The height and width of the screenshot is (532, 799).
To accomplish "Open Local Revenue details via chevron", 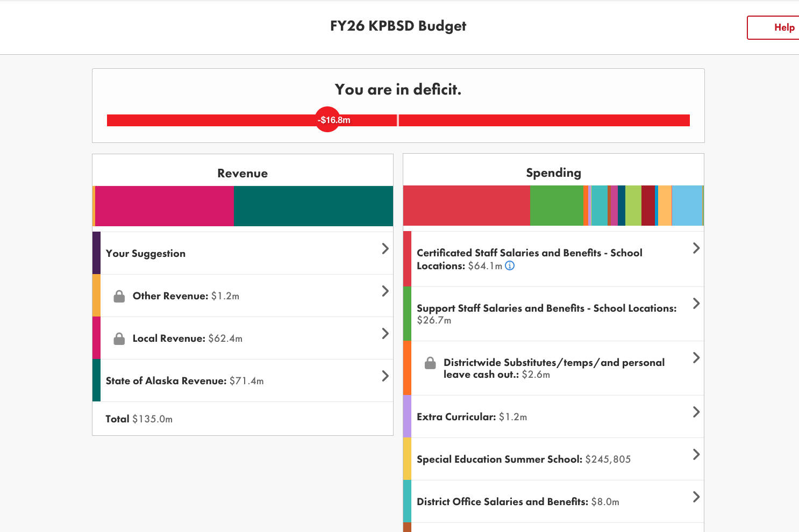I will pos(385,333).
